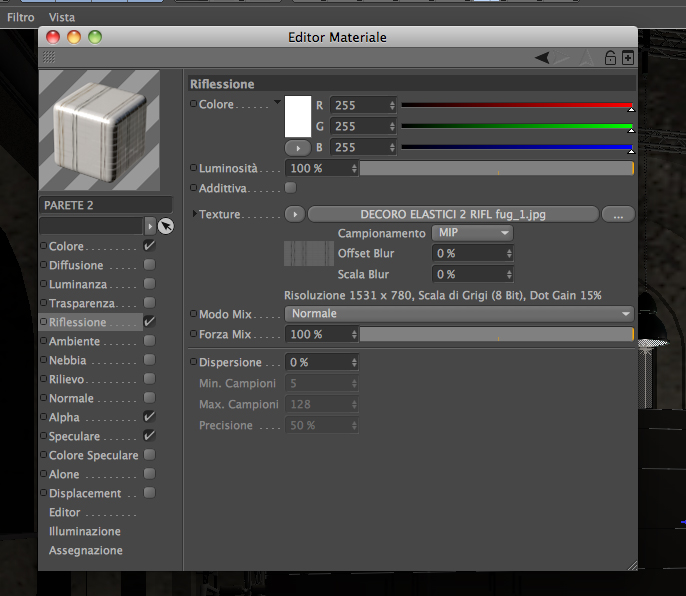686x596 pixels.
Task: Open the Modo Mix Normale dropdown
Action: [x=459, y=314]
